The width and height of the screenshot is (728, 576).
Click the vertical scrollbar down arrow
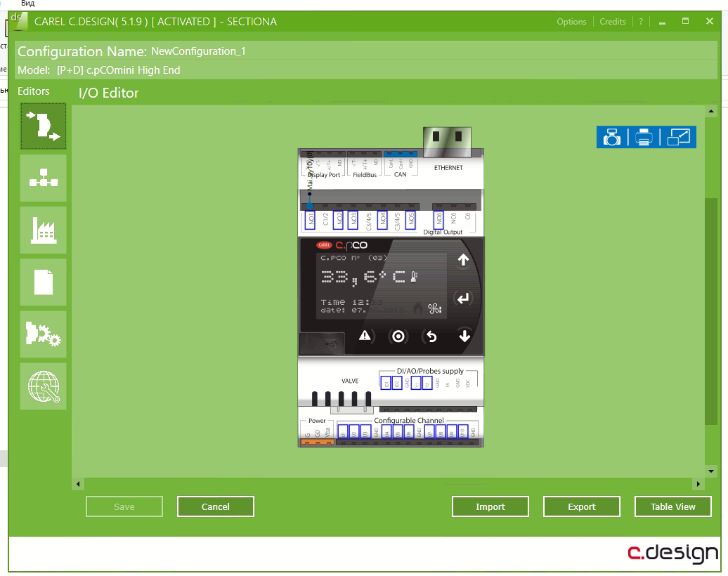(x=711, y=471)
